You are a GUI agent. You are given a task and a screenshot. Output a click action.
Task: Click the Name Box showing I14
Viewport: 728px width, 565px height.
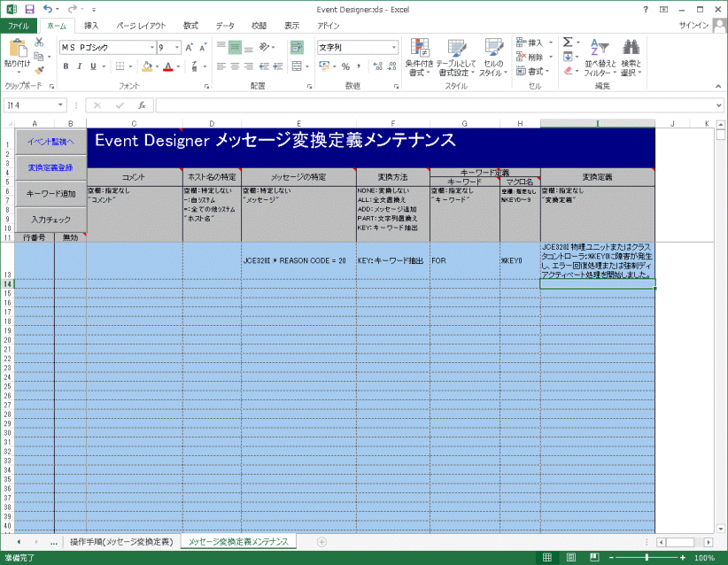(31, 105)
